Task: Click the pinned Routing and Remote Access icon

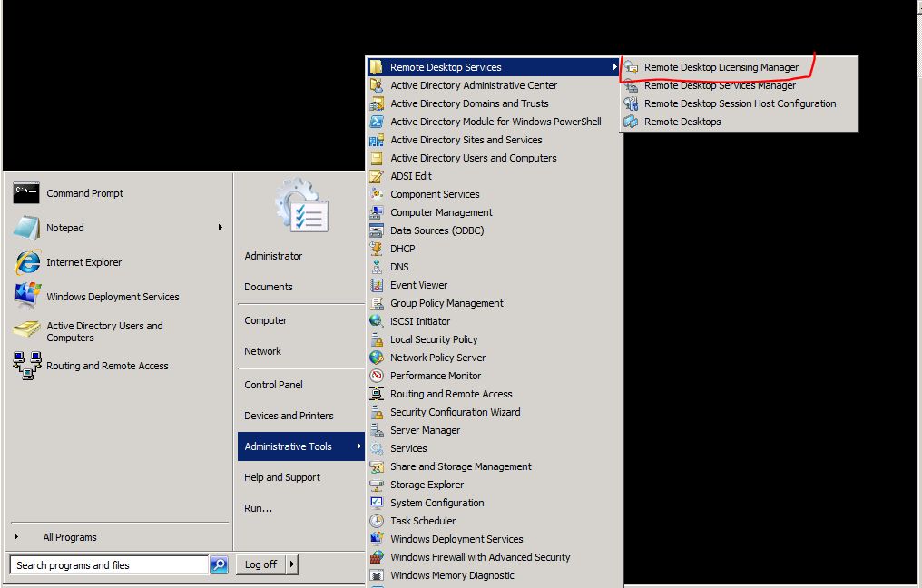Action: coord(27,365)
